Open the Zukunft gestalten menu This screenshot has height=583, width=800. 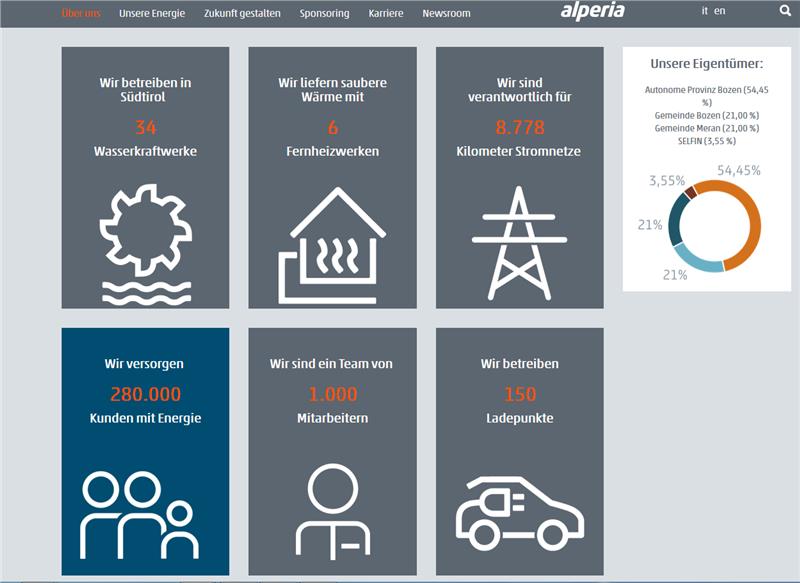coord(242,14)
